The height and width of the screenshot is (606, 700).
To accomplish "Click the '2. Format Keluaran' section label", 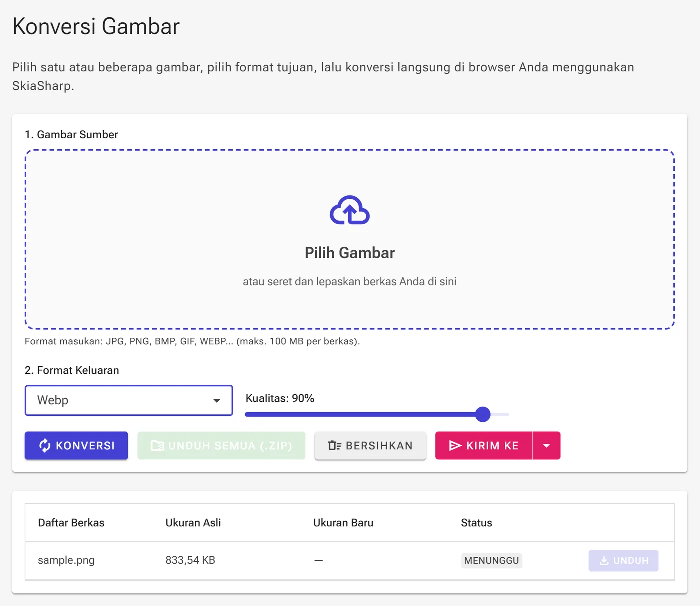I will tap(72, 370).
